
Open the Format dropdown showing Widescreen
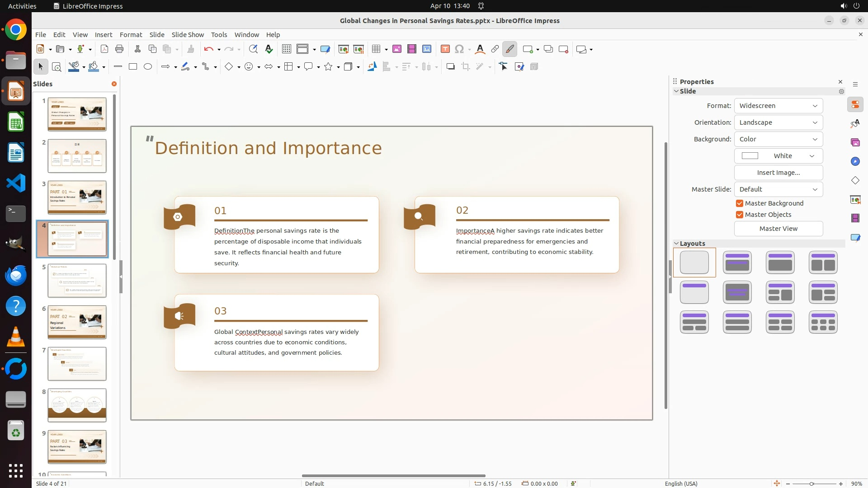coord(778,106)
